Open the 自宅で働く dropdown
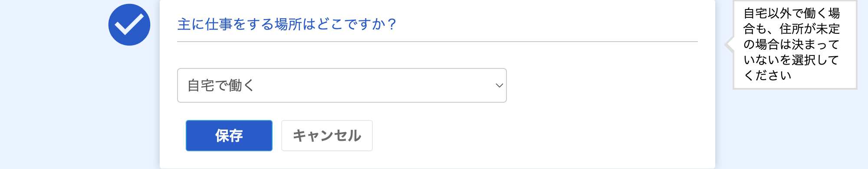The width and height of the screenshot is (868, 169). coord(342,85)
